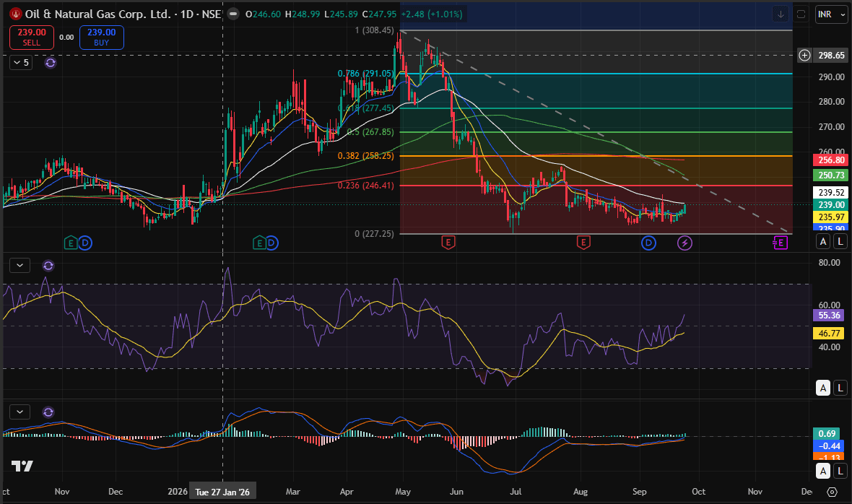This screenshot has height=504, width=852.
Task: Click the red 256.80 price label
Action: [831, 160]
